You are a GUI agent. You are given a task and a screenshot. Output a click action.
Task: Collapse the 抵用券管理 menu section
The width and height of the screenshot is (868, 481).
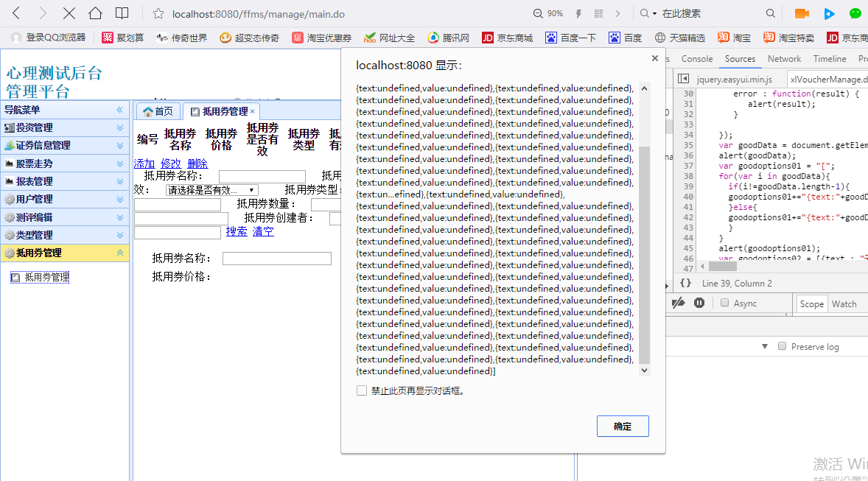point(120,253)
